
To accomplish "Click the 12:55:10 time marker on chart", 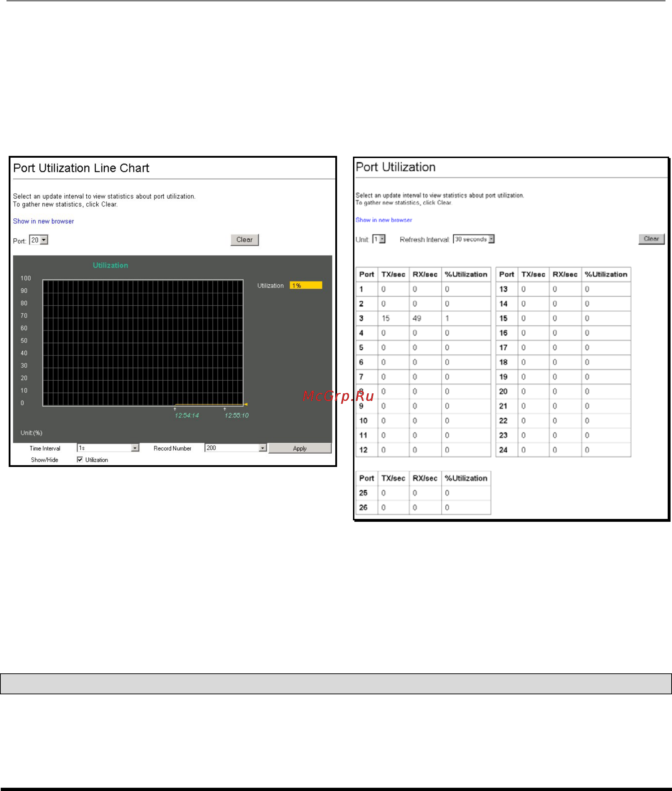I will pos(237,415).
